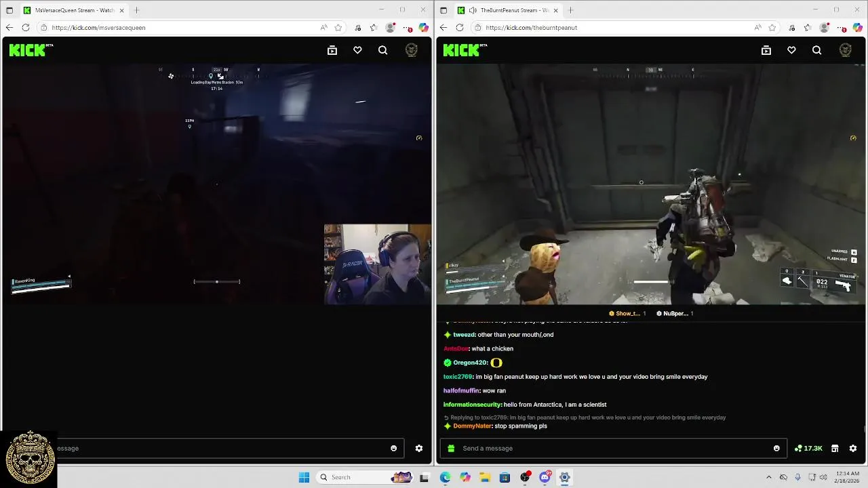This screenshot has height=488, width=868.
Task: Mute the TheBurntPeanut tab via speaker icon
Action: click(473, 10)
